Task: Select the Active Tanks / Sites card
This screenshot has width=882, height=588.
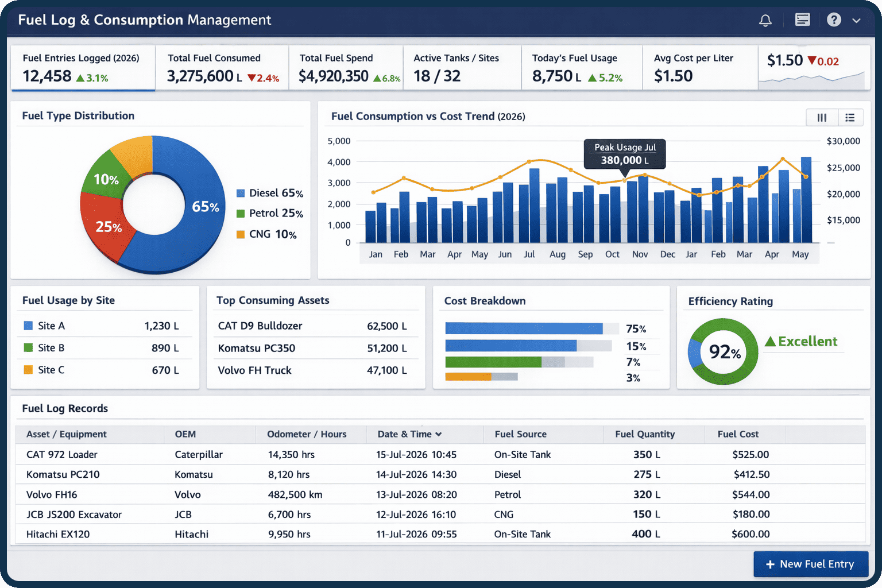Action: (462, 67)
